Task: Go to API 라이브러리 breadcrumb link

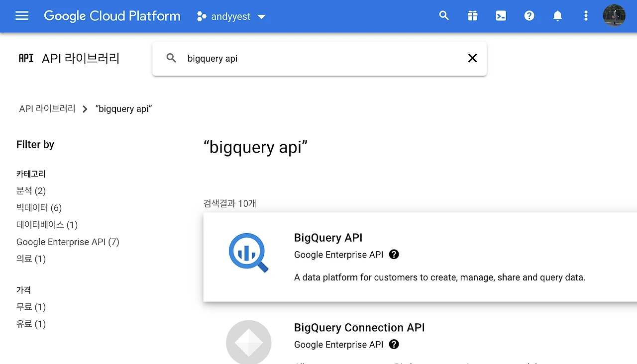Action: [47, 108]
